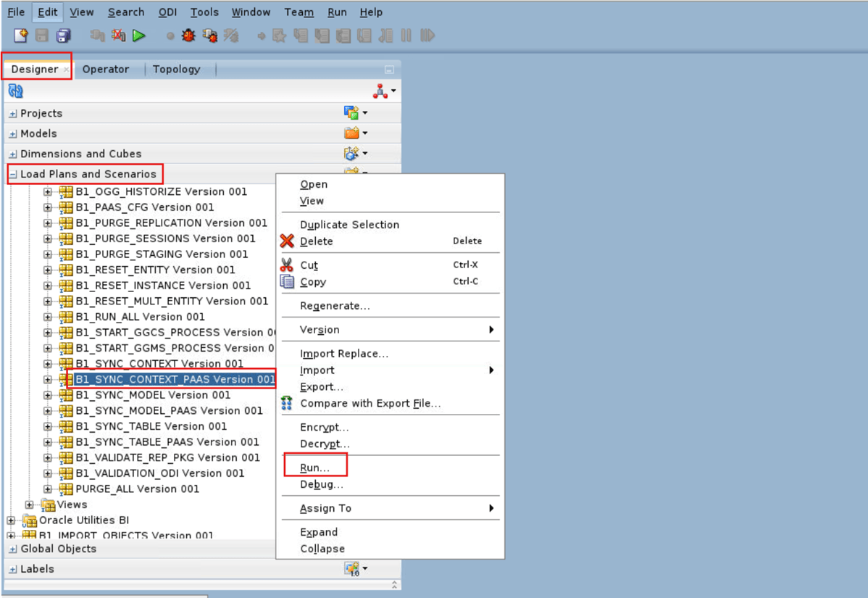The height and width of the screenshot is (598, 868).
Task: Refresh the Designer tree using the refresh icon
Action: click(15, 91)
